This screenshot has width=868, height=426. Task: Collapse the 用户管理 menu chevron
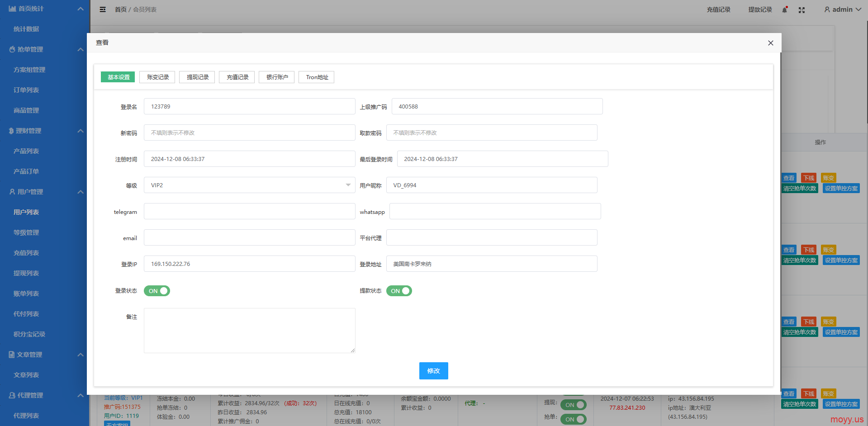click(x=81, y=192)
